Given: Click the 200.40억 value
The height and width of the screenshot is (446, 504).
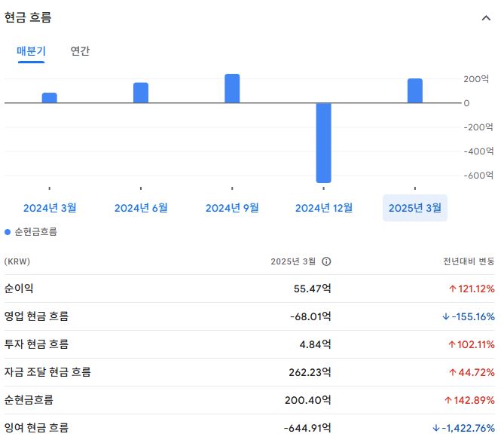Looking at the screenshot, I should (x=307, y=400).
